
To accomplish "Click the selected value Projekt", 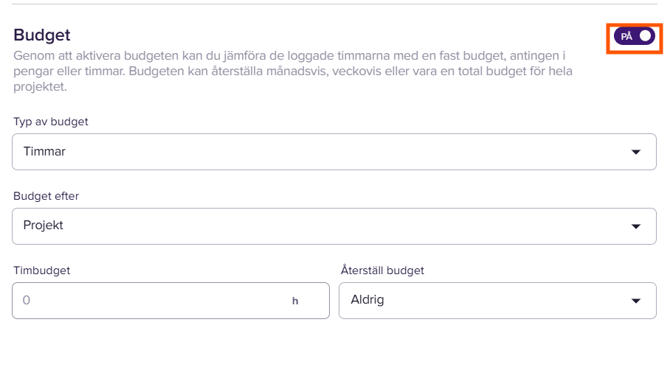I will pyautogui.click(x=43, y=226).
